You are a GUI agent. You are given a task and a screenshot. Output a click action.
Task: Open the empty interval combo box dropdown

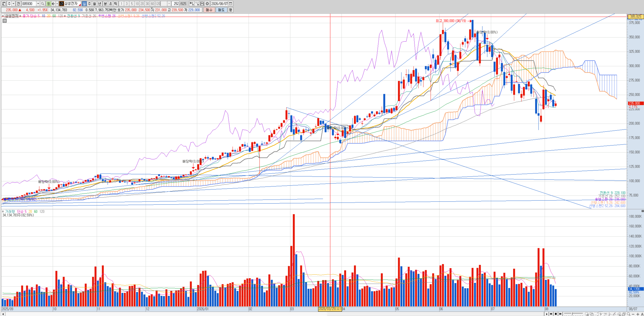169,3
